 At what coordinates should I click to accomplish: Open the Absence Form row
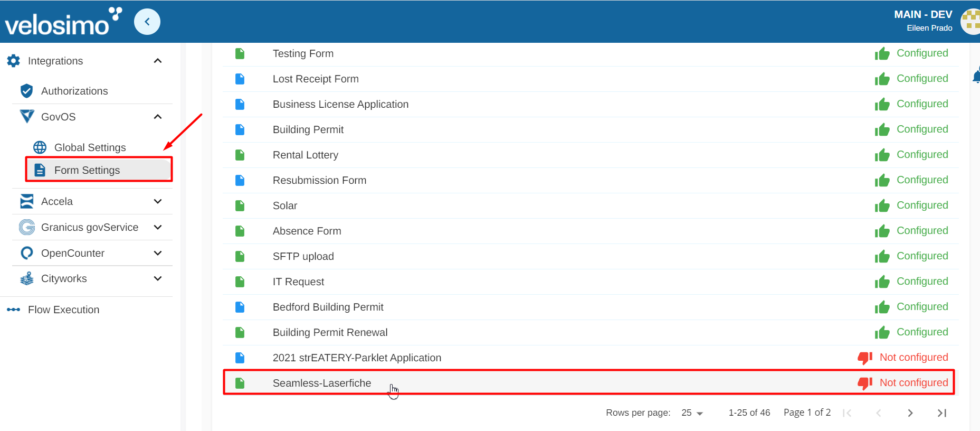(x=590, y=231)
